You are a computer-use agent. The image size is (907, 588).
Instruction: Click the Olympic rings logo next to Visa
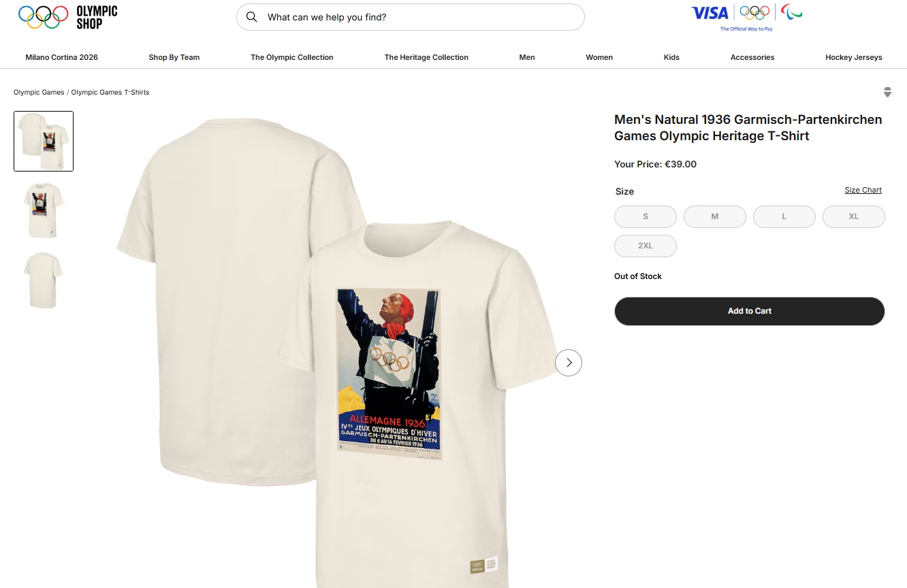click(x=754, y=13)
